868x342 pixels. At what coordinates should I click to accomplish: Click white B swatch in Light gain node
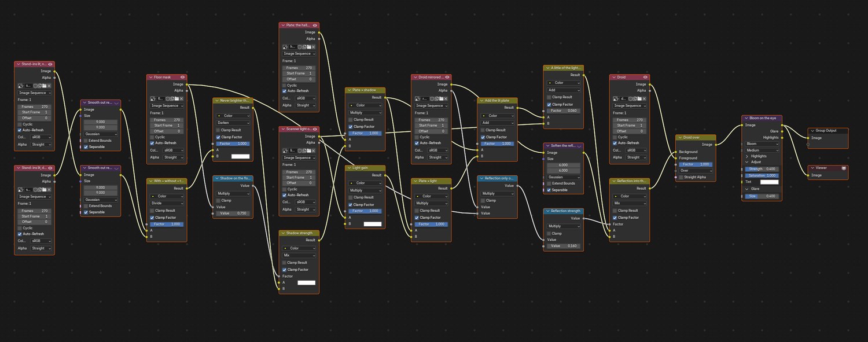click(x=373, y=223)
